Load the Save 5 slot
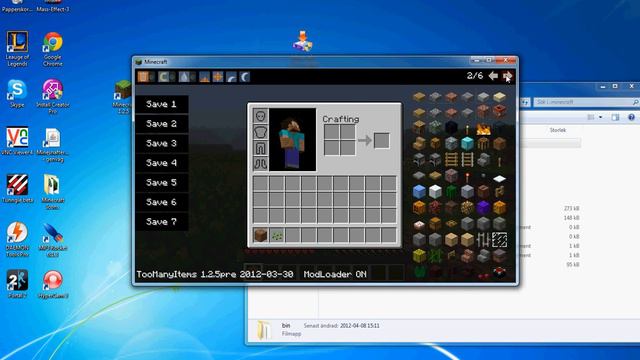 (162, 182)
